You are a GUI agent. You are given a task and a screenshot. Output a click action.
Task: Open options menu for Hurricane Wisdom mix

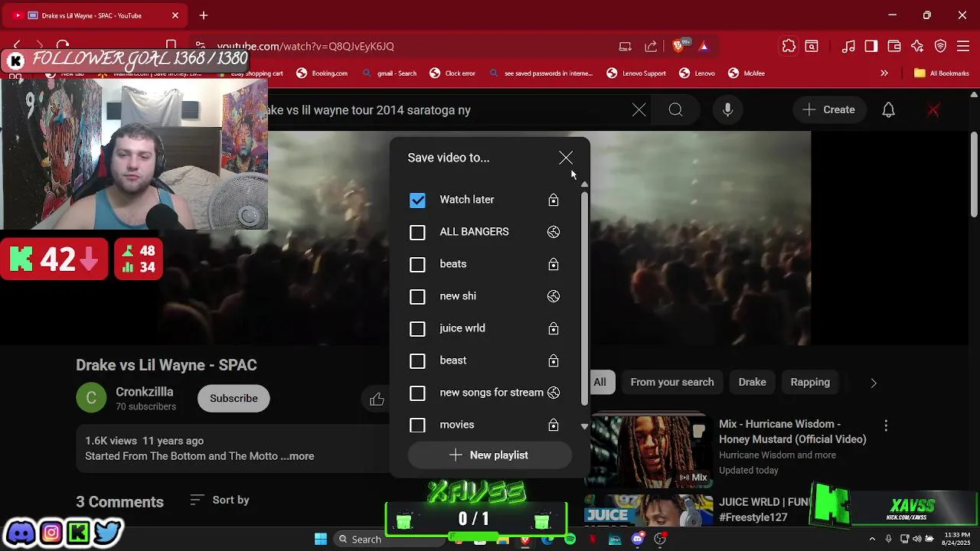[x=886, y=425]
